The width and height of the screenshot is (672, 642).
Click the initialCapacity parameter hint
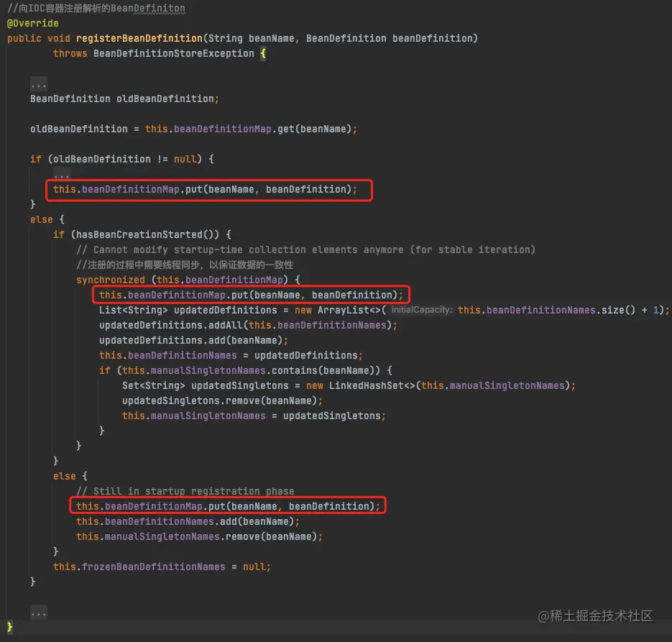click(420, 310)
